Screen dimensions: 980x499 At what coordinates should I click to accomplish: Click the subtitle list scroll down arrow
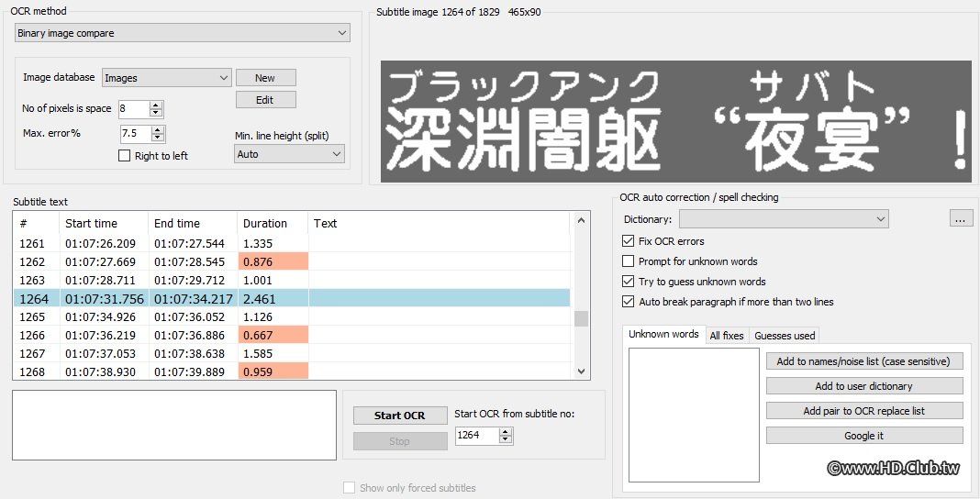click(x=581, y=371)
